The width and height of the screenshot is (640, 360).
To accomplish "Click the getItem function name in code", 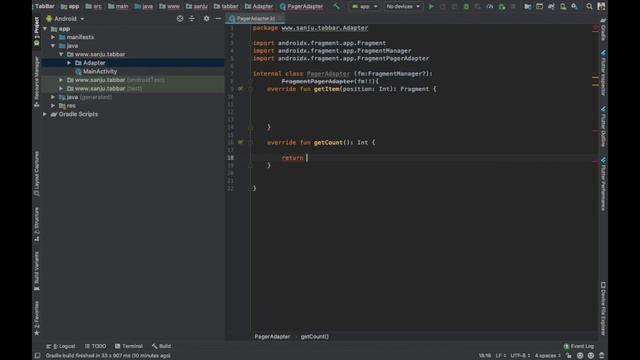I will coord(326,89).
